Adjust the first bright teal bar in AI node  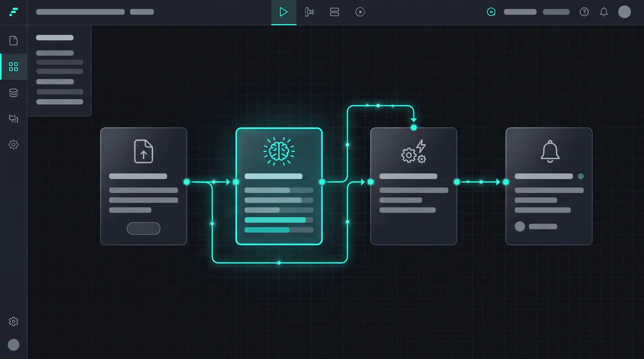[x=279, y=220]
